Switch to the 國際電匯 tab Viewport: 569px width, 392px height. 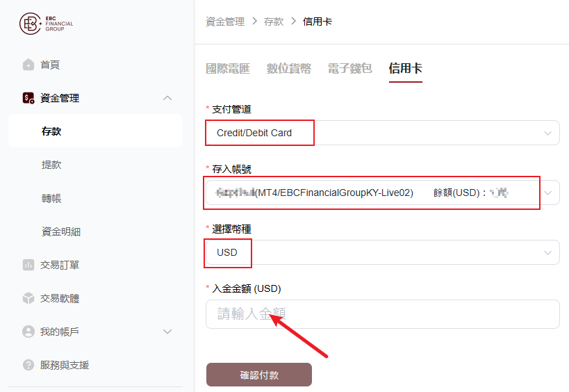pos(228,68)
